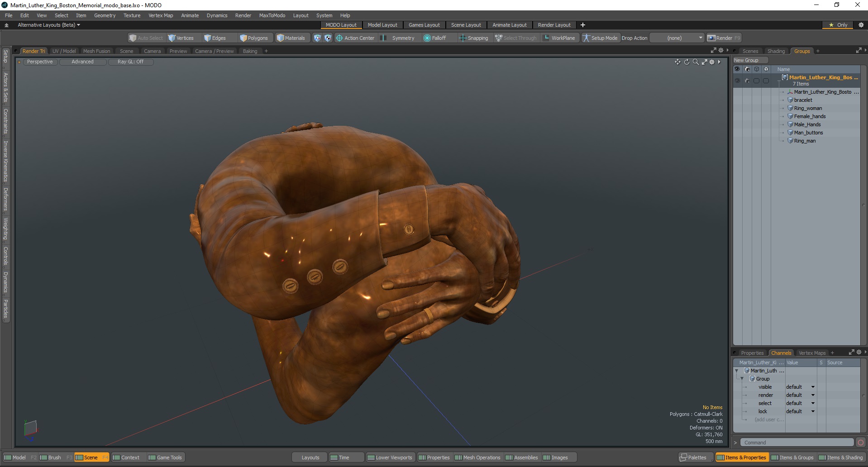Screen dimensions: 868x467
Task: Open the Alternative Layouts (Beta) dropdown
Action: point(49,25)
